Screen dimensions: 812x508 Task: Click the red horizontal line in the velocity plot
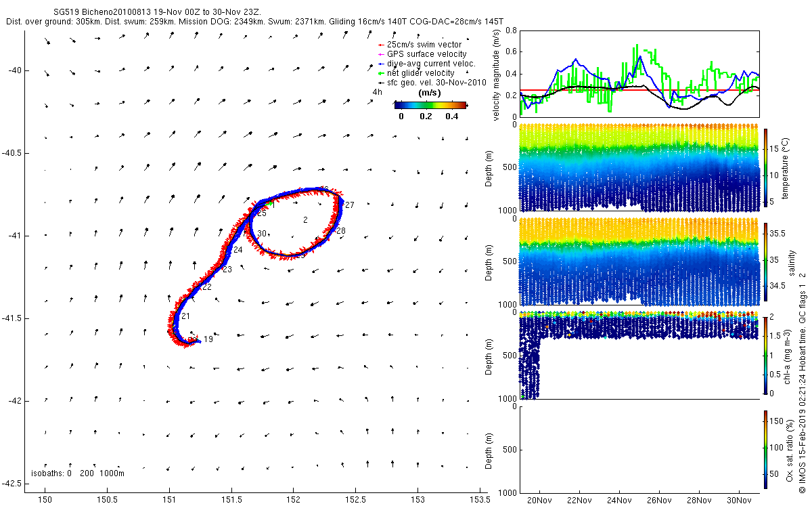click(639, 89)
